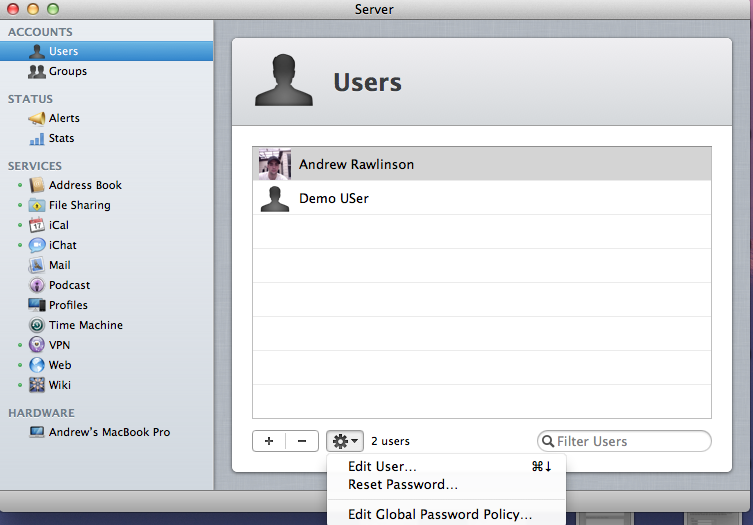This screenshot has width=753, height=525.
Task: Click the yellow minimize window button
Action: (x=33, y=9)
